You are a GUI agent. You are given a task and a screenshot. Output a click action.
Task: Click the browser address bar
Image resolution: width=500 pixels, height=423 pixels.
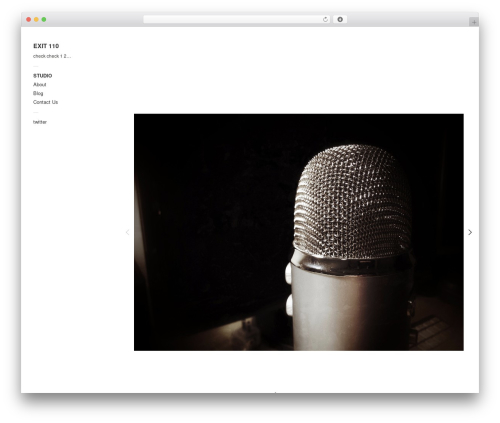click(x=236, y=20)
